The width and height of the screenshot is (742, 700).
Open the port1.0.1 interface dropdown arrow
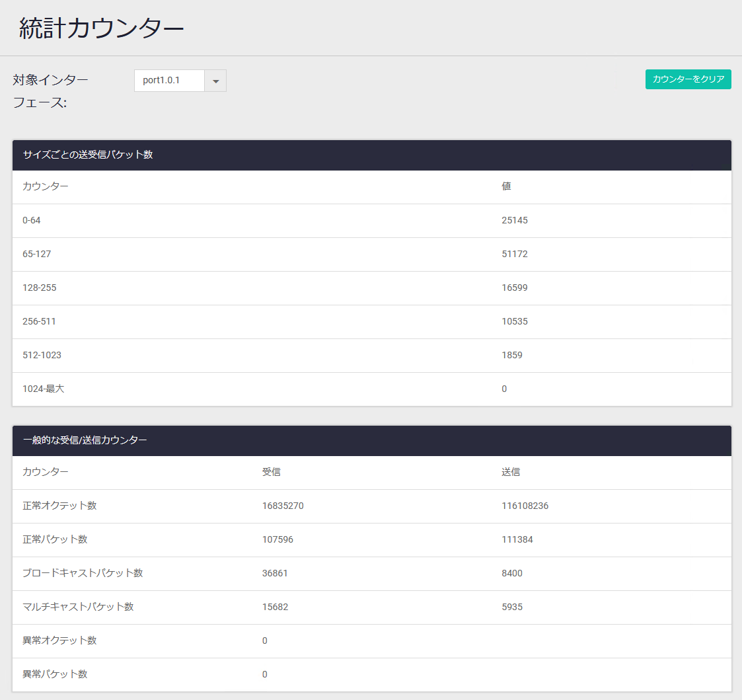(215, 81)
